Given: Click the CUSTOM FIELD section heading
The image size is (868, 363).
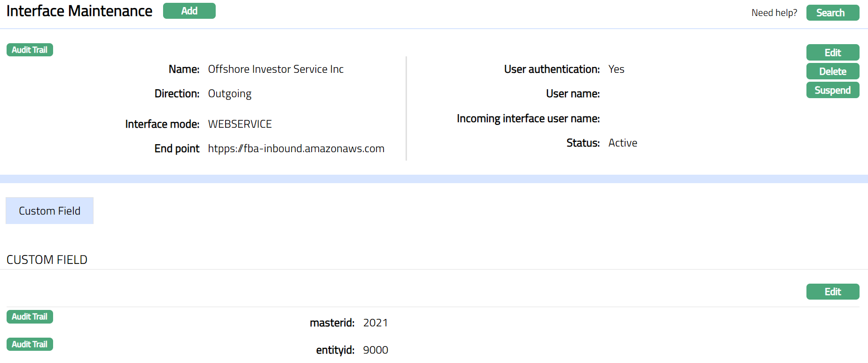Looking at the screenshot, I should [47, 260].
